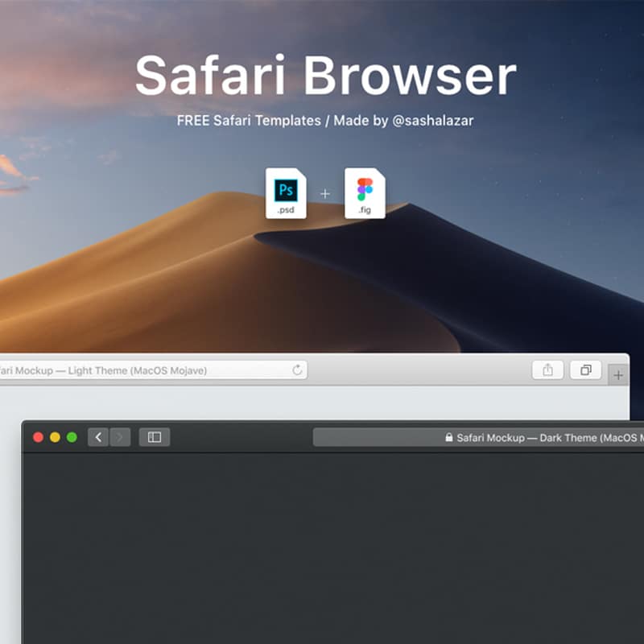Click the .psd Photoshop template icon

[x=287, y=192]
